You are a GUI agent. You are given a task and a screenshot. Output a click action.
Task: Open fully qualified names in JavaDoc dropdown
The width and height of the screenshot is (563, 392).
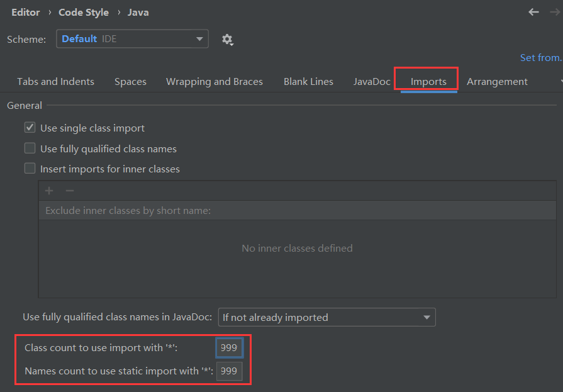pyautogui.click(x=326, y=317)
